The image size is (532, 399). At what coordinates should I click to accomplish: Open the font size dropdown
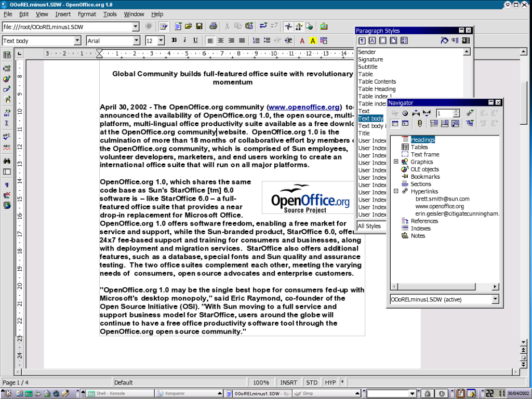click(161, 41)
